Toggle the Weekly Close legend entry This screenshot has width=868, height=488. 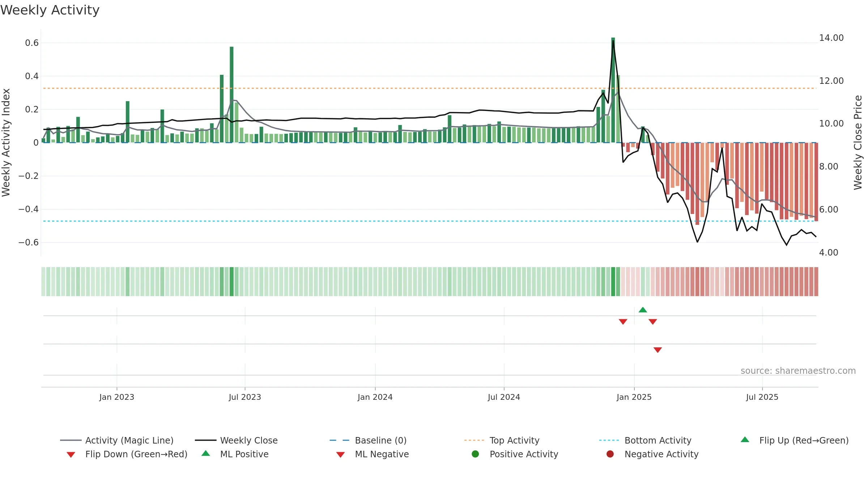[x=236, y=440]
